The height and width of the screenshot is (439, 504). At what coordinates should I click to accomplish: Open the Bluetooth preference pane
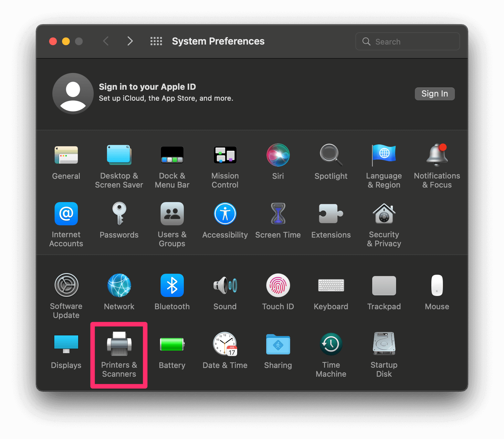(172, 286)
